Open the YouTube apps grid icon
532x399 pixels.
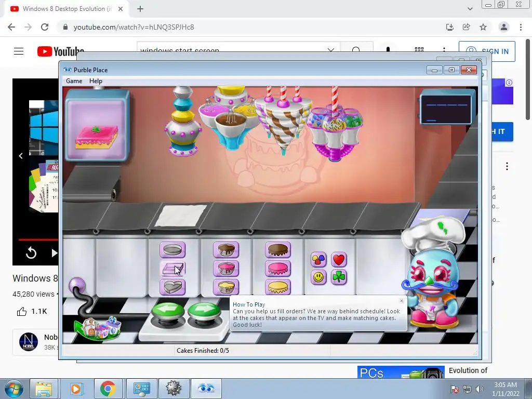click(419, 50)
